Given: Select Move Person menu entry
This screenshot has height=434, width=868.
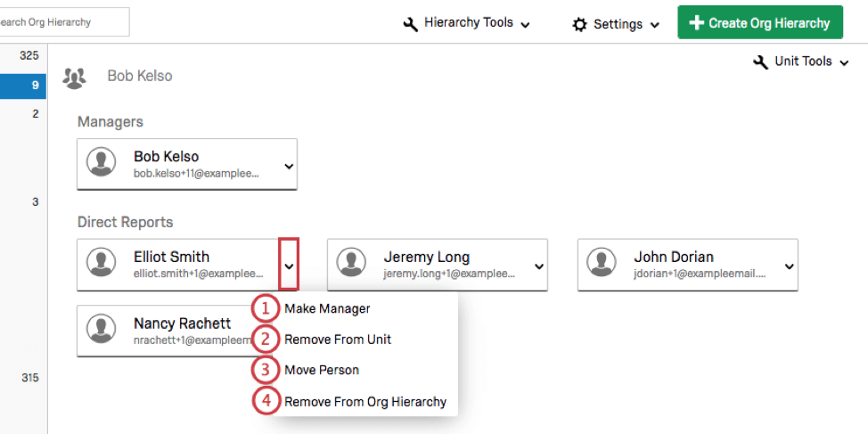Looking at the screenshot, I should (x=322, y=370).
